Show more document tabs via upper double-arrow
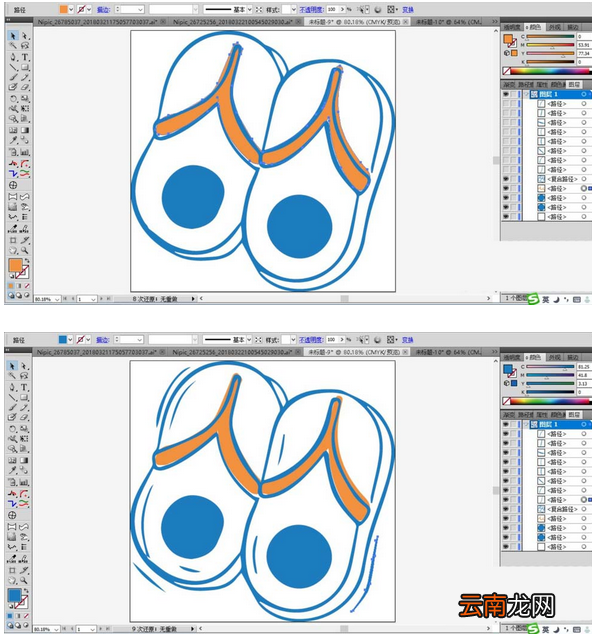This screenshot has height=634, width=592. 495,21
